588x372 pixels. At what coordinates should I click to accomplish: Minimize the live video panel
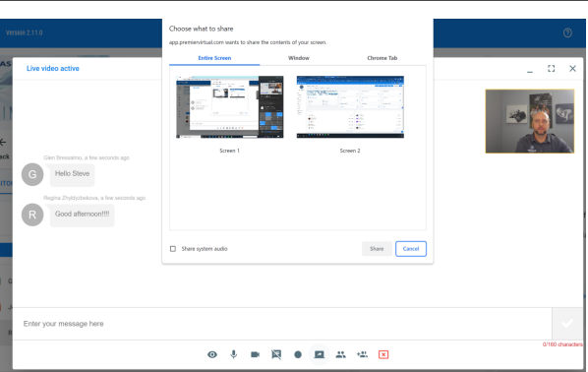(x=530, y=71)
